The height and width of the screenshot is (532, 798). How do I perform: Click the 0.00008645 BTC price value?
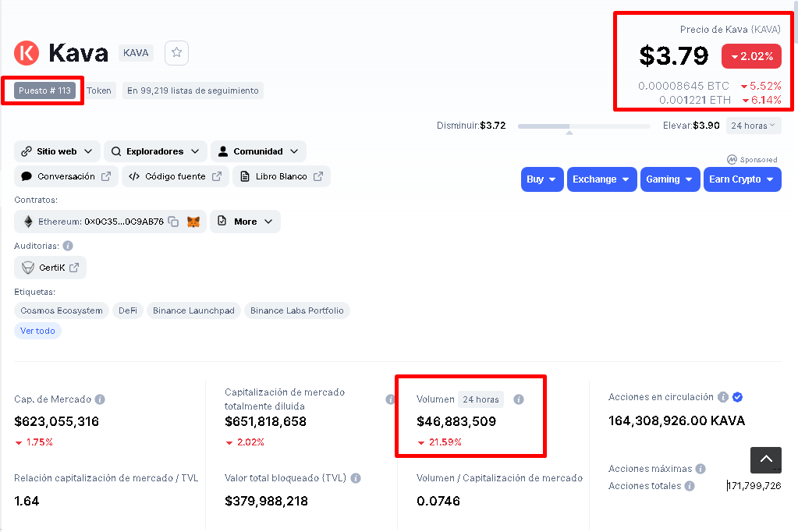pyautogui.click(x=683, y=86)
